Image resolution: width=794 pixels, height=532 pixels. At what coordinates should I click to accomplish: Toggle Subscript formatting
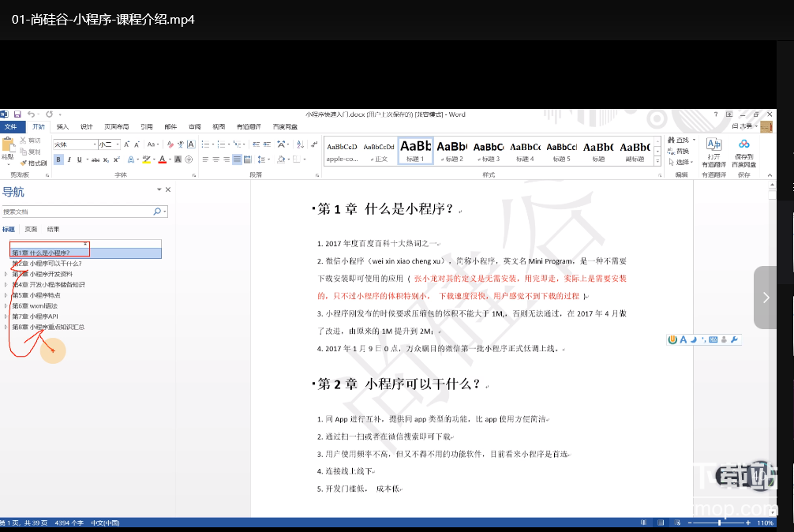coord(106,159)
